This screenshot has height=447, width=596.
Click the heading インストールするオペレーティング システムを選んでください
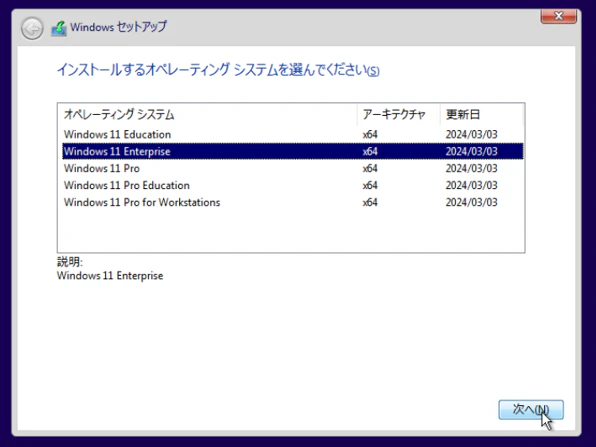218,70
